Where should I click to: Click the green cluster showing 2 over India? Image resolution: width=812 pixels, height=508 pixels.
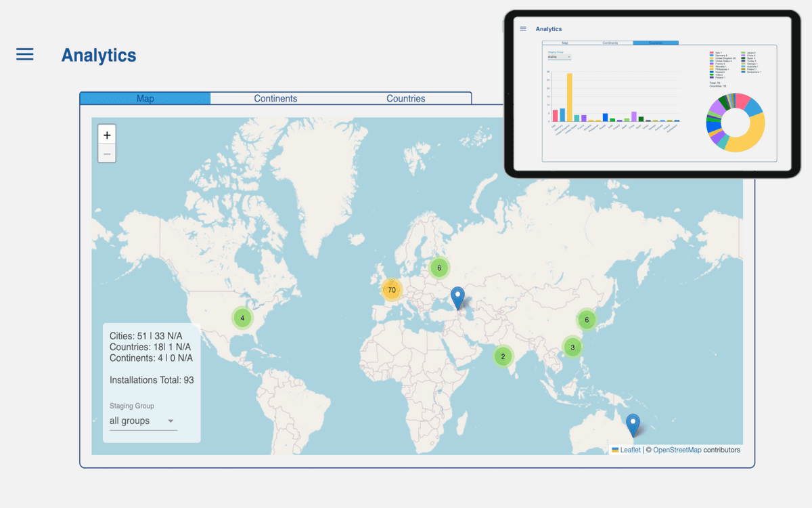[x=502, y=356]
